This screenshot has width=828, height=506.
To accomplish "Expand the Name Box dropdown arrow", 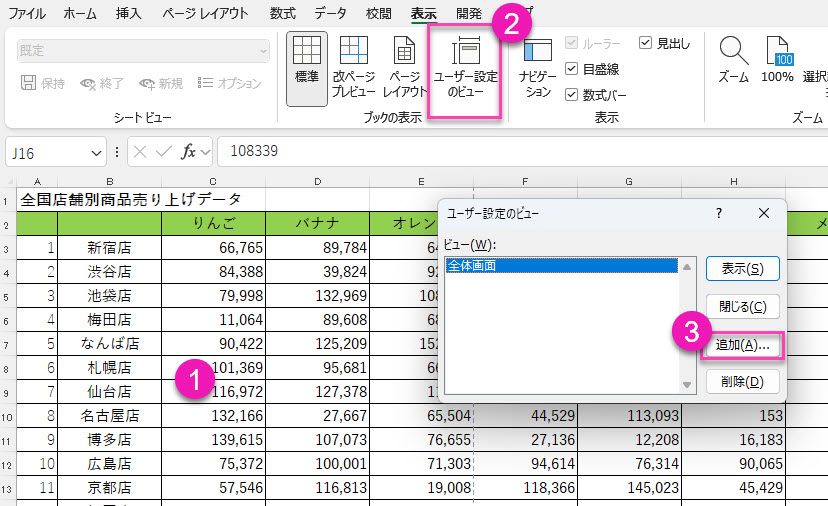I will pyautogui.click(x=96, y=152).
